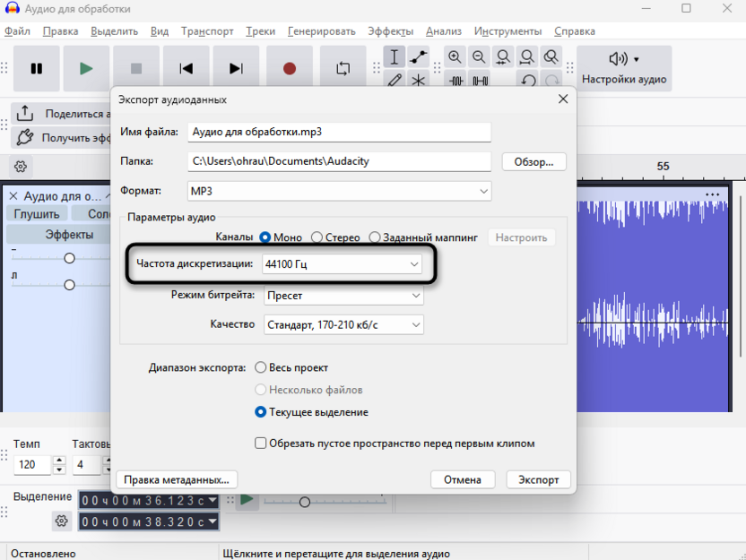Select the Весь проект export range
The height and width of the screenshot is (560, 746).
tap(261, 366)
